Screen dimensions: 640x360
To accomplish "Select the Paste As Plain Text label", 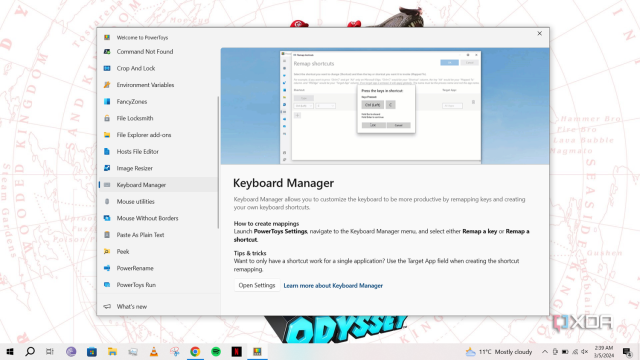I will (x=140, y=235).
